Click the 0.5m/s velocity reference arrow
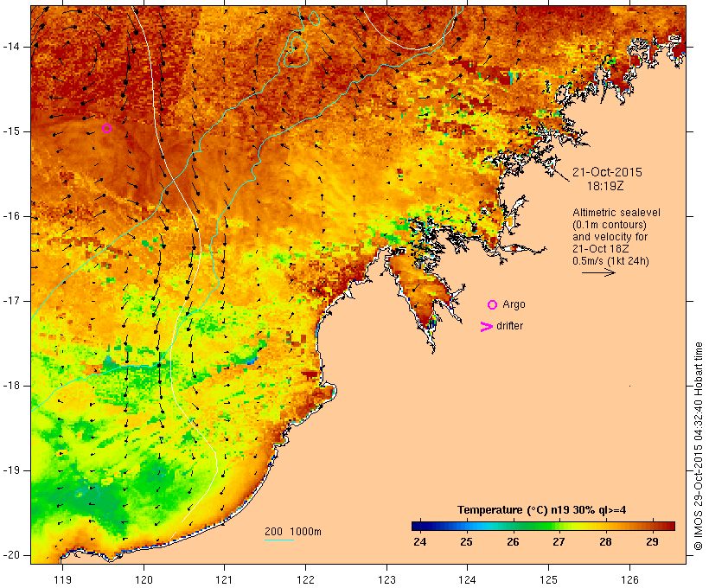Viewport: 709px width, 588px height. coord(598,272)
